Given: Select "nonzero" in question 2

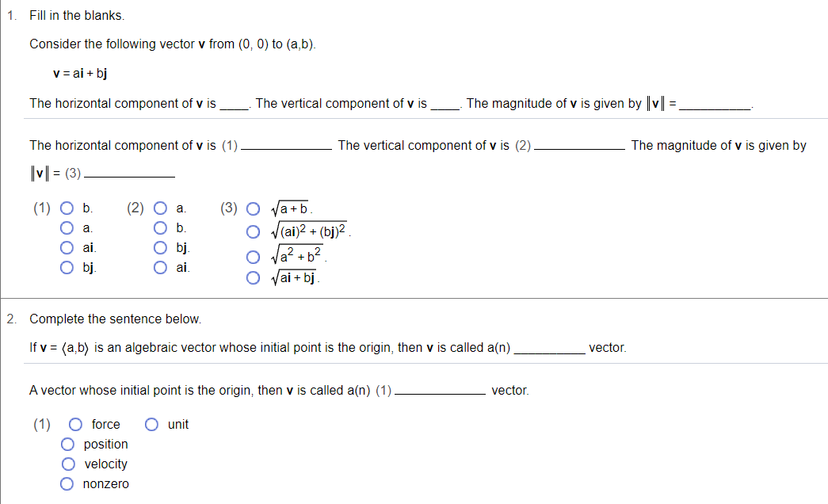Looking at the screenshot, I should tap(67, 483).
